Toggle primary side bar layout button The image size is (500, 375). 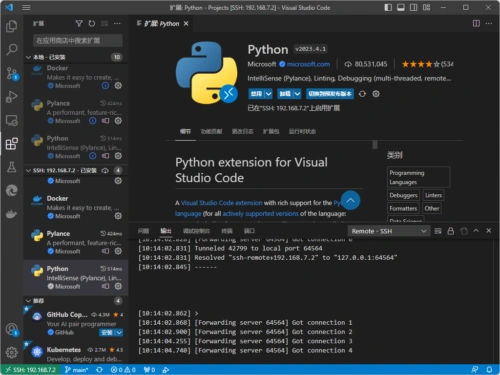388,7
